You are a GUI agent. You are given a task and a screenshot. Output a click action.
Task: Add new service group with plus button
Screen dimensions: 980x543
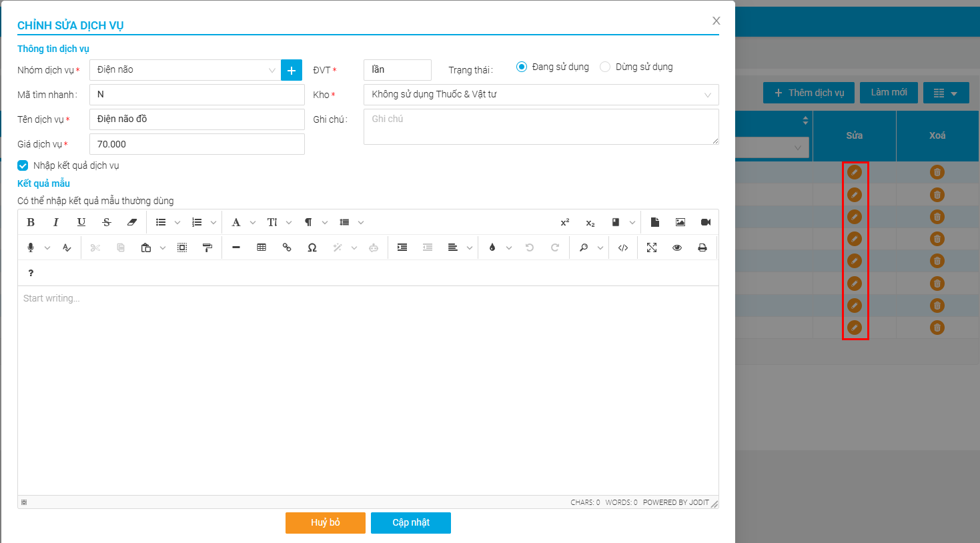click(292, 70)
